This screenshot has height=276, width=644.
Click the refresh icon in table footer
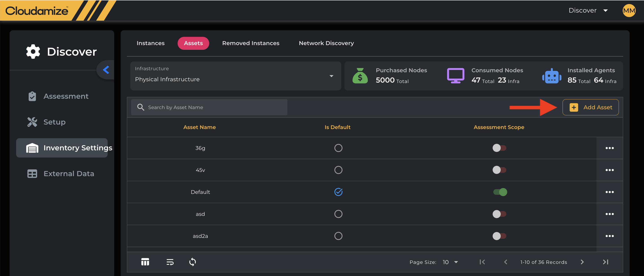[x=192, y=262]
